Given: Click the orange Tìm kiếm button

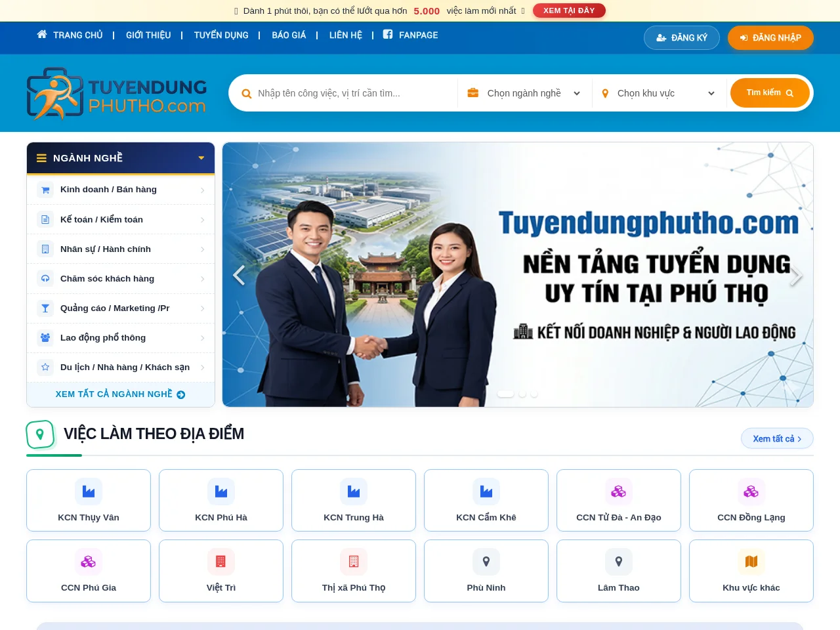Looking at the screenshot, I should pyautogui.click(x=770, y=93).
